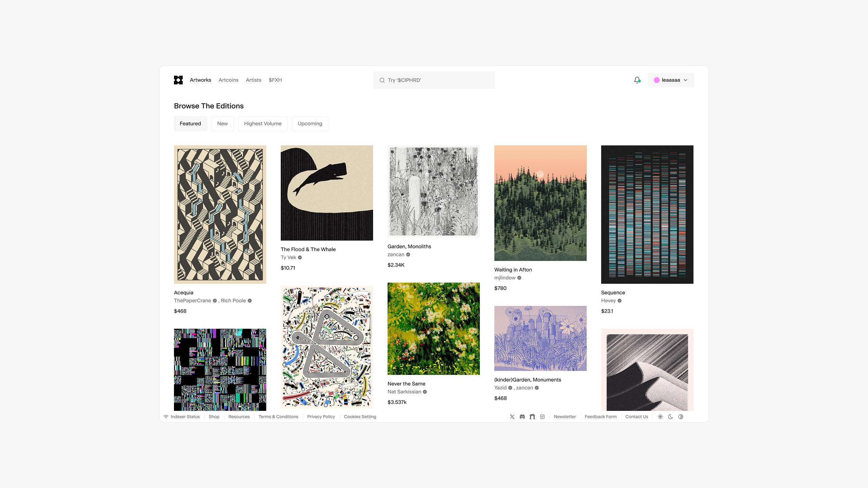This screenshot has height=488, width=868.
Task: Click the Instagram icon in footer
Action: (x=542, y=417)
